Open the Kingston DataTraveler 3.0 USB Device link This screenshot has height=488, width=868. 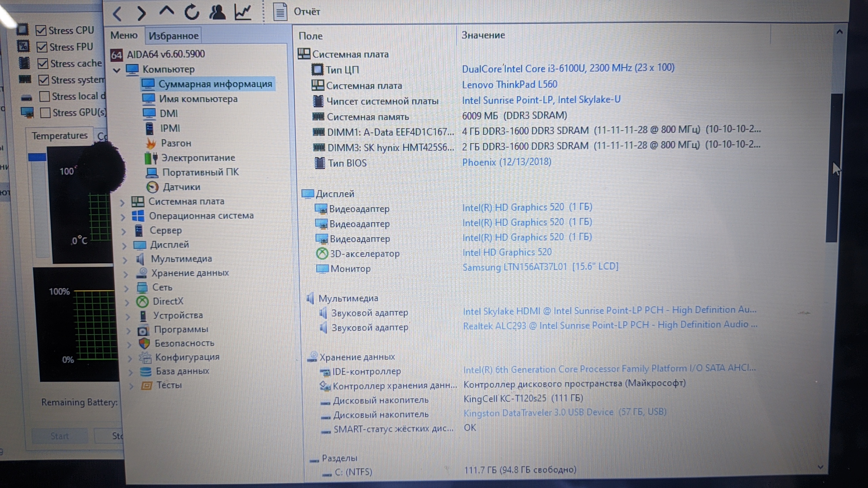(565, 412)
